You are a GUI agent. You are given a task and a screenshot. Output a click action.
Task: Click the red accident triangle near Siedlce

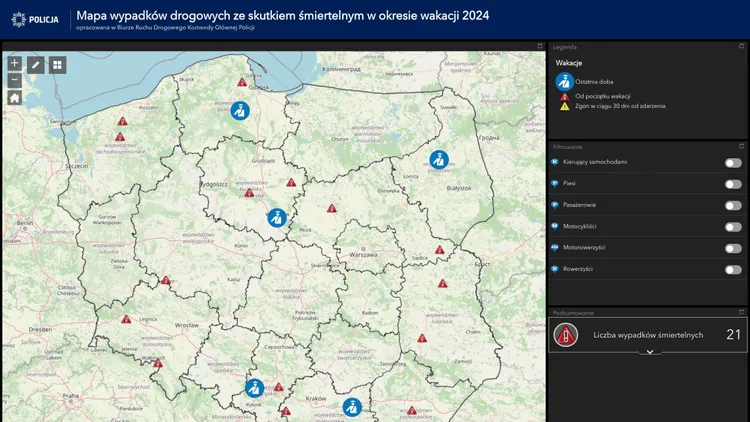440,250
